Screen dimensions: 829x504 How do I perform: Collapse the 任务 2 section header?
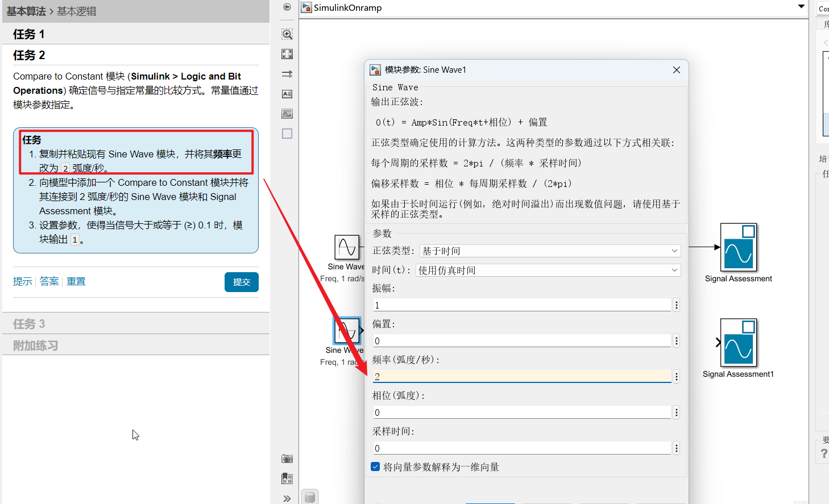click(136, 55)
